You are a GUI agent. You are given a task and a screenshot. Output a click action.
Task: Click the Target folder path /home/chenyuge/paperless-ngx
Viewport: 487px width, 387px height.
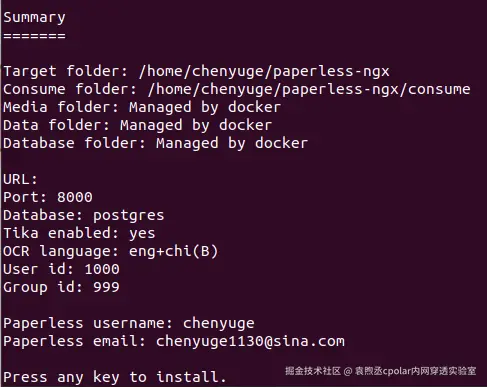264,72
